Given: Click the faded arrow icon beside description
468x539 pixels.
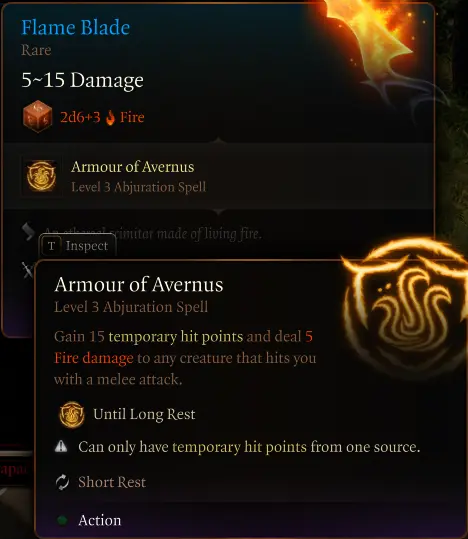Looking at the screenshot, I should pos(28,231).
